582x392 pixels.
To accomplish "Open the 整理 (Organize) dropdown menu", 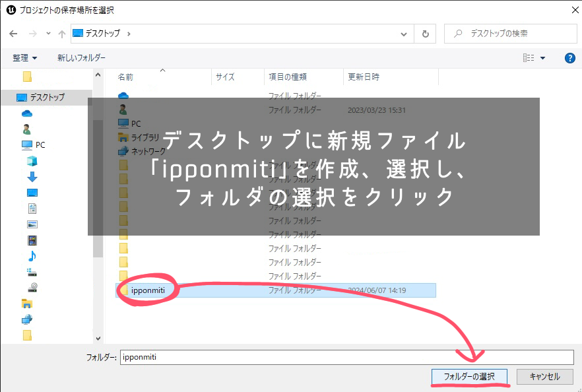I will (x=25, y=58).
